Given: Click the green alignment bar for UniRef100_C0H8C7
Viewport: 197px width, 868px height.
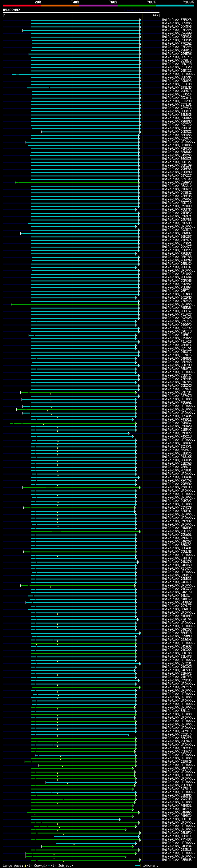Looking at the screenshot, I should [73, 423].
